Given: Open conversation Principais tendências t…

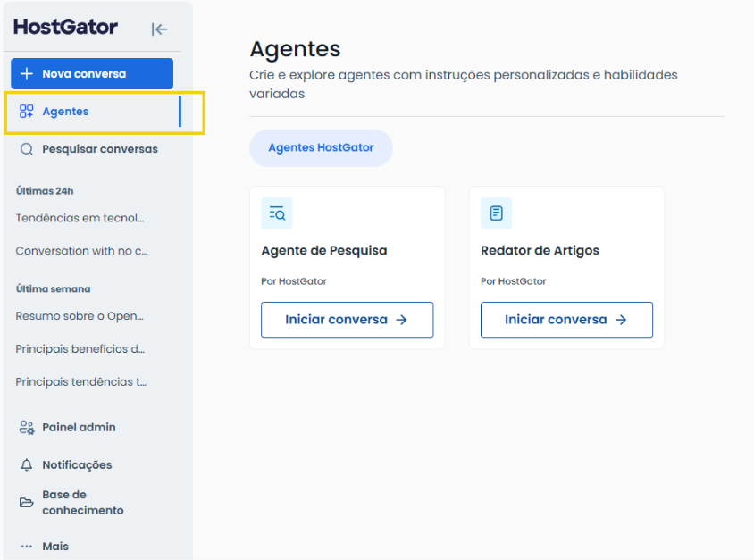Looking at the screenshot, I should pyautogui.click(x=80, y=381).
